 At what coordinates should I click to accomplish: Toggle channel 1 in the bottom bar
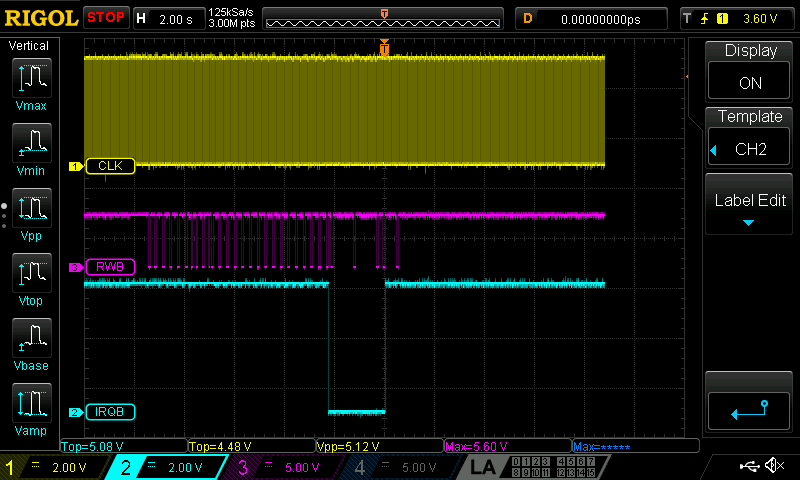[50, 467]
